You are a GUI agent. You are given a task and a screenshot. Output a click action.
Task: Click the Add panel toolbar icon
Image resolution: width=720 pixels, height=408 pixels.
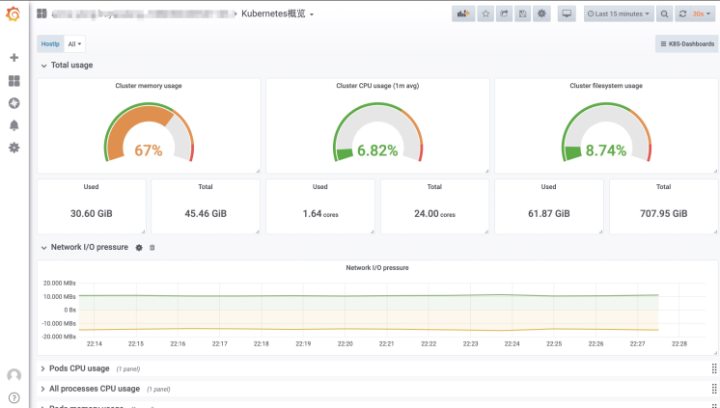tap(463, 14)
